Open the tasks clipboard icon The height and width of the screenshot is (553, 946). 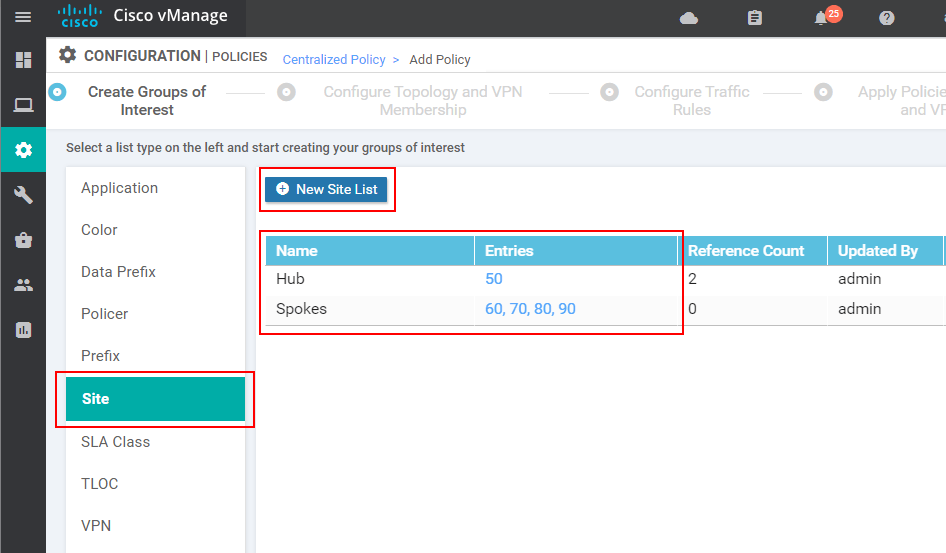[754, 18]
